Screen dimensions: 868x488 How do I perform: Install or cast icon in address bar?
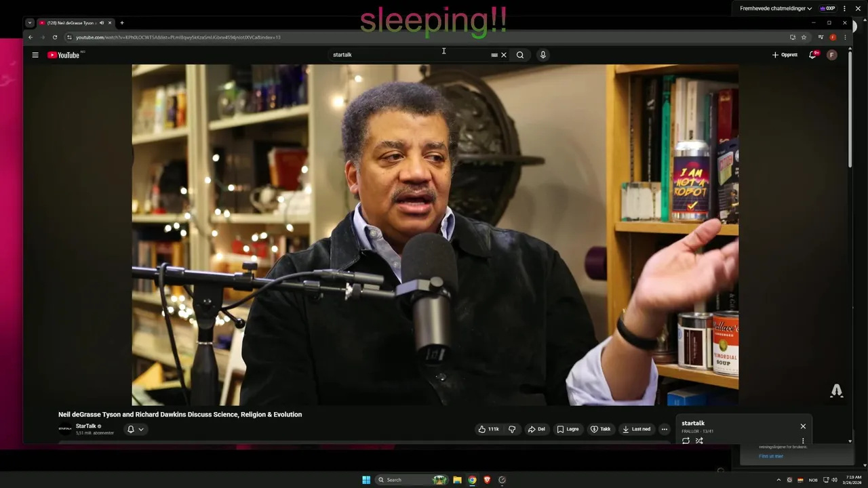[792, 37]
